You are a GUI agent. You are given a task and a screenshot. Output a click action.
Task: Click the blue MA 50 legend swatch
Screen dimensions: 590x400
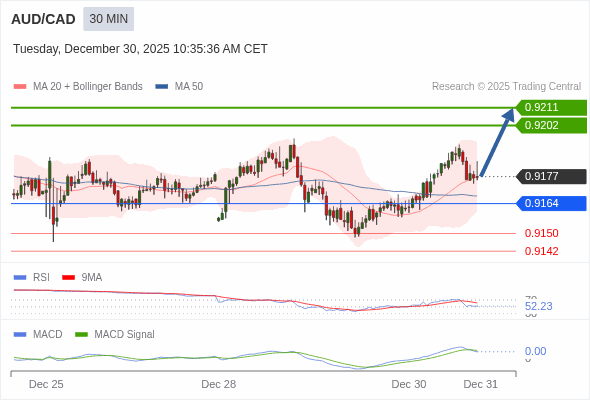point(162,87)
